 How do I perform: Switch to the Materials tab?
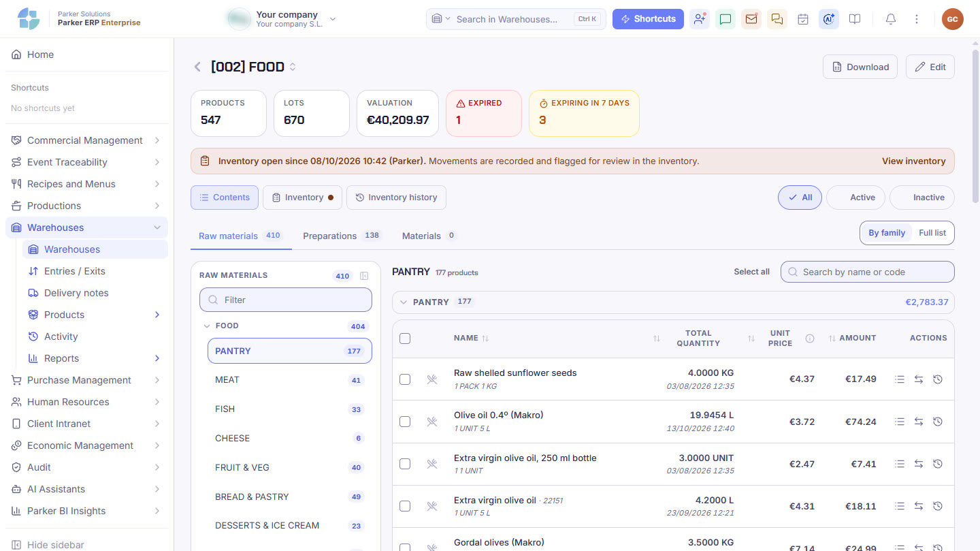(429, 236)
